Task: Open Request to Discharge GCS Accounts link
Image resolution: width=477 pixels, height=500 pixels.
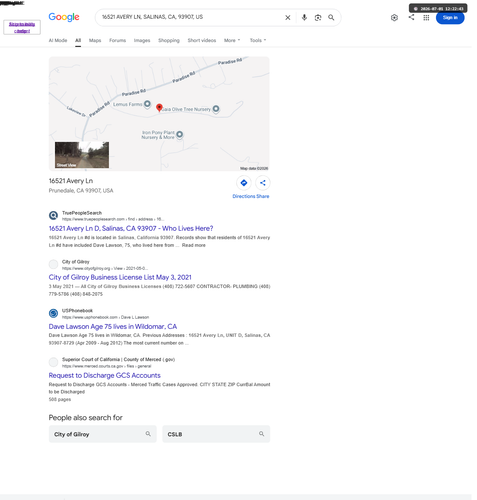Action: 105,375
